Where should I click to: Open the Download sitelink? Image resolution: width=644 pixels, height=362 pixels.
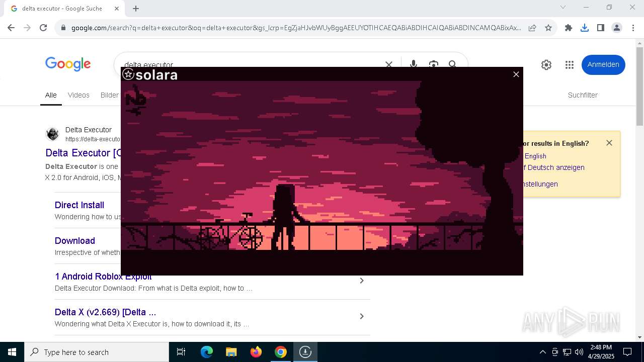point(75,241)
